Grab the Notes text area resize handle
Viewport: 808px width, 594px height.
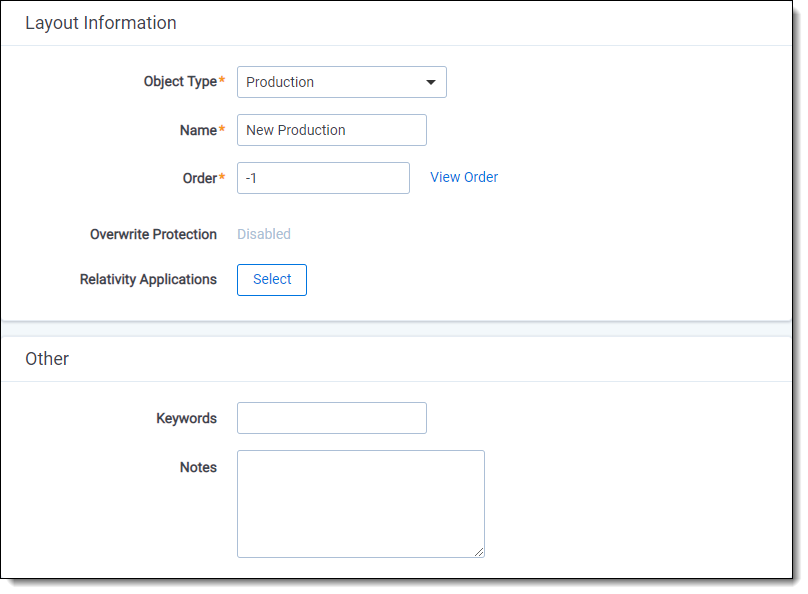(x=479, y=551)
